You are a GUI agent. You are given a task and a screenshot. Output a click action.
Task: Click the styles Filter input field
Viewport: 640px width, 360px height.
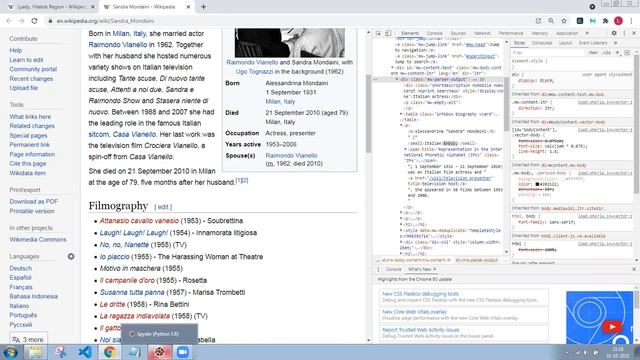tap(547, 53)
